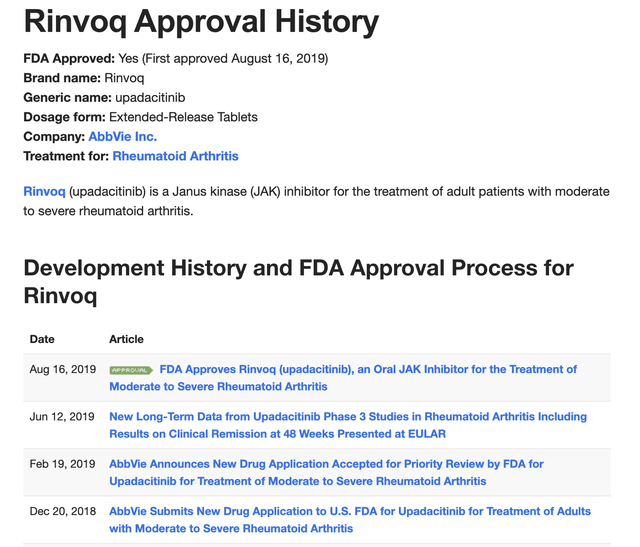Open AbbVie Submits New Drug Application article
The height and width of the screenshot is (547, 640).
tap(350, 520)
